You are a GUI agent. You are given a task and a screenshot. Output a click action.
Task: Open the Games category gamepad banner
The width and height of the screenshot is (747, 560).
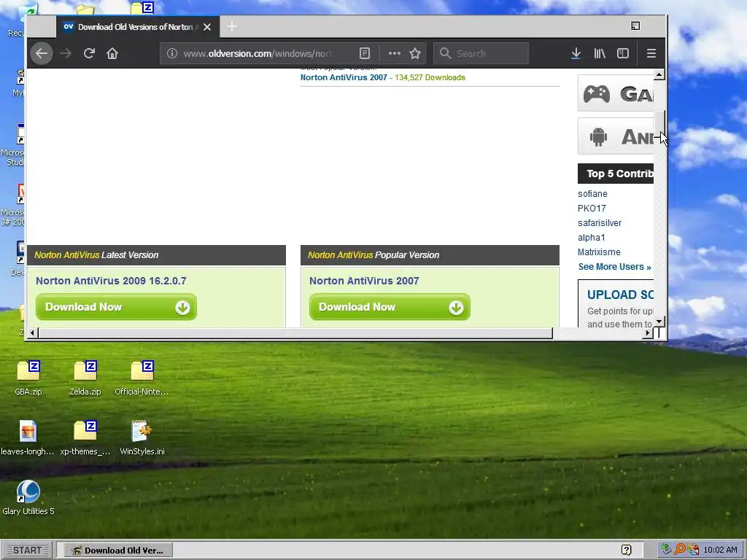pyautogui.click(x=616, y=93)
